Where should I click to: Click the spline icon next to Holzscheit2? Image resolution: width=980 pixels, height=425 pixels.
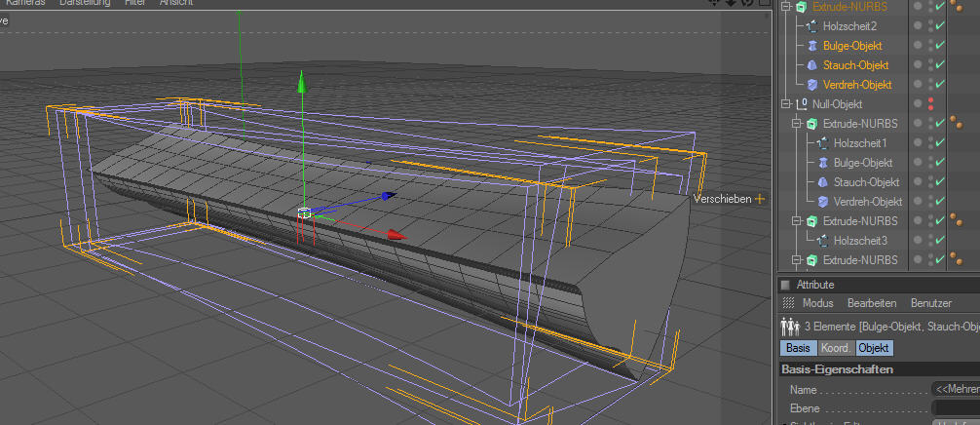(x=811, y=26)
